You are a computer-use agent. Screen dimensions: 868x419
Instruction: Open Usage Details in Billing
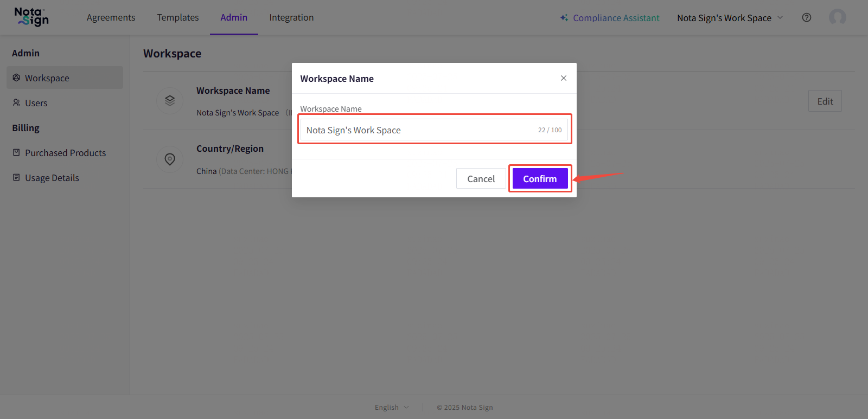52,178
